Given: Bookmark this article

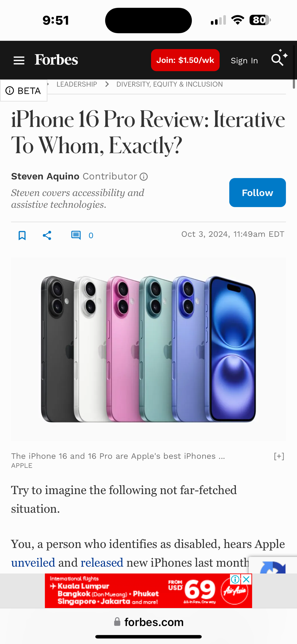Looking at the screenshot, I should coord(22,236).
